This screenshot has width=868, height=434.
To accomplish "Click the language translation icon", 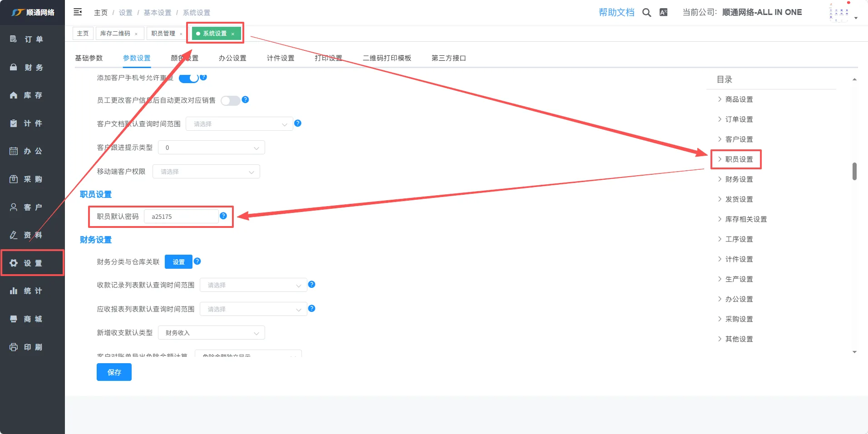I will pyautogui.click(x=663, y=13).
